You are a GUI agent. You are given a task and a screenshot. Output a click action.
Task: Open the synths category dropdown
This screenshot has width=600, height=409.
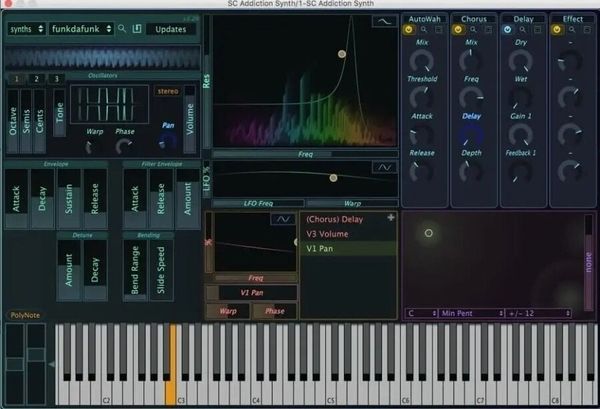tap(26, 29)
